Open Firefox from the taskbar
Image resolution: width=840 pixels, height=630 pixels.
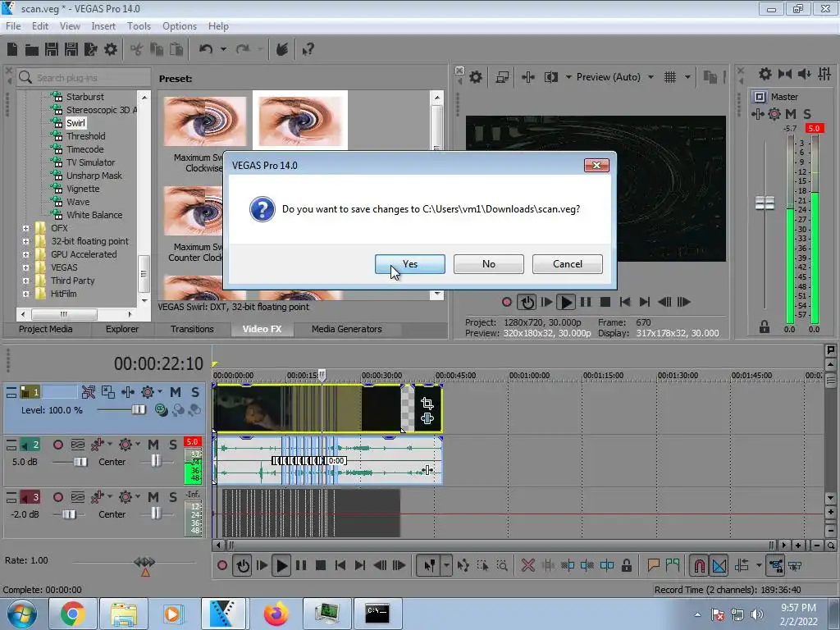point(276,614)
